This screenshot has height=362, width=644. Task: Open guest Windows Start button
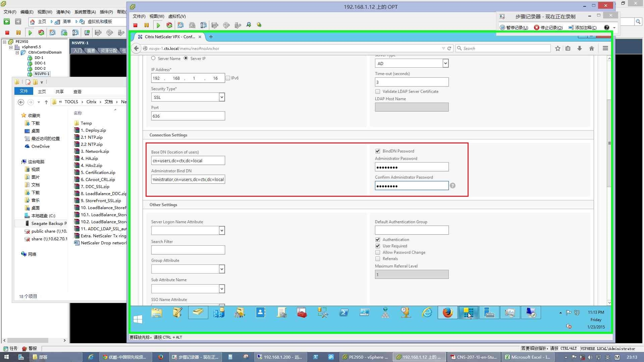[x=138, y=319]
